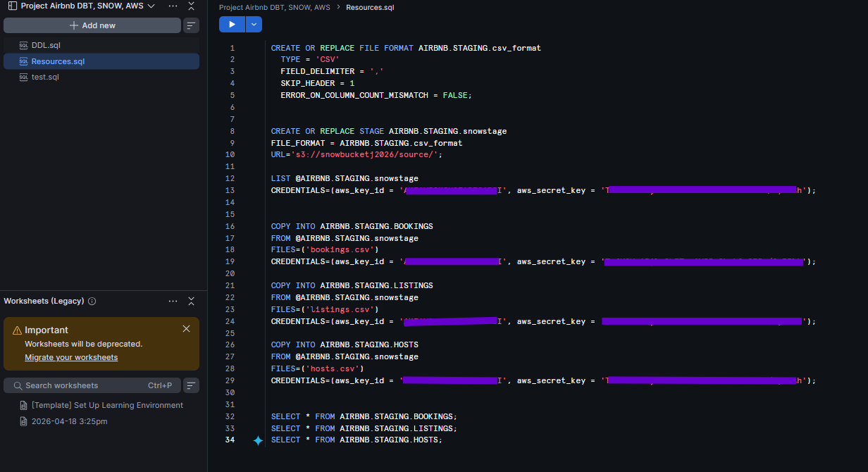Open worksheets filter icon next to search

(191, 385)
